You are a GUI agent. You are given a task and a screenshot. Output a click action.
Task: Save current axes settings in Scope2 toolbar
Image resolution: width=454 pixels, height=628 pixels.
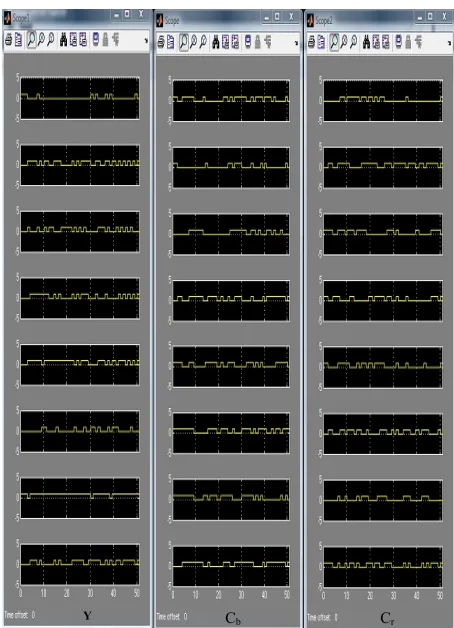pos(376,42)
